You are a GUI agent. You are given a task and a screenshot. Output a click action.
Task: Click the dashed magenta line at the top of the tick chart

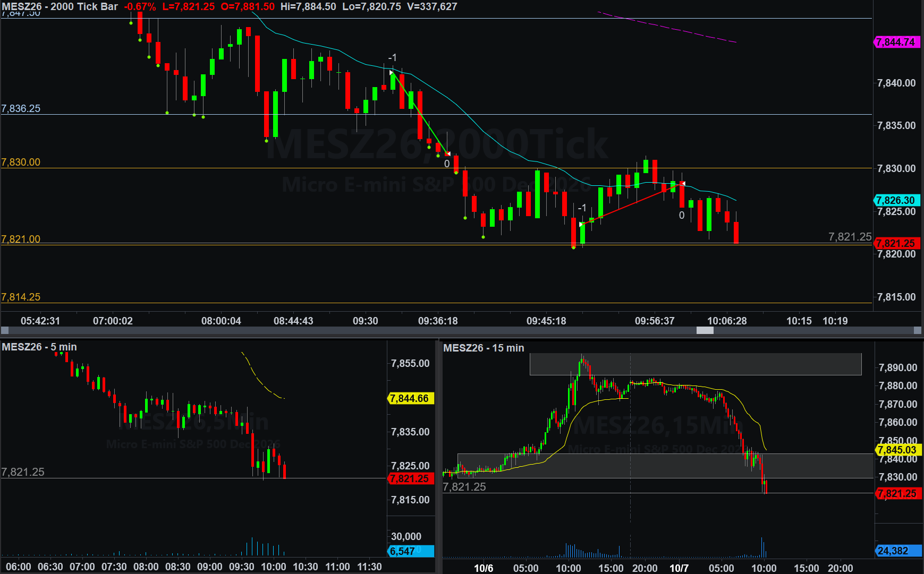point(667,27)
